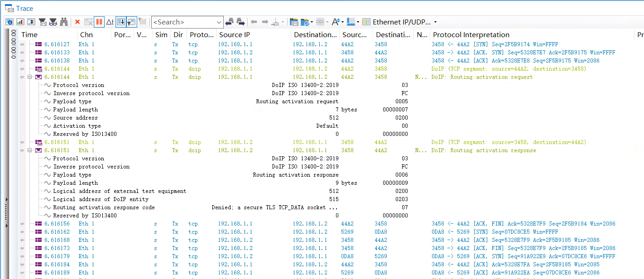Toggle the orange pause trace button

pyautogui.click(x=99, y=22)
